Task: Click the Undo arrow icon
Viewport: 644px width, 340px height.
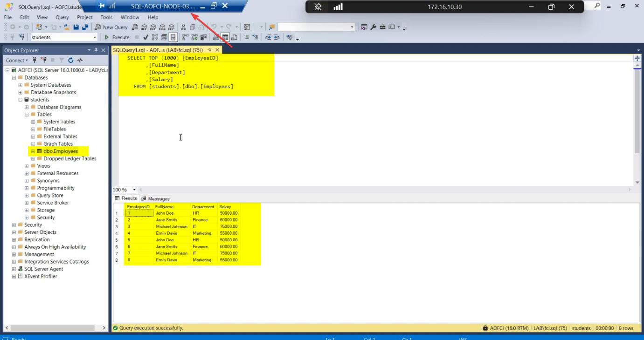Action: click(214, 27)
